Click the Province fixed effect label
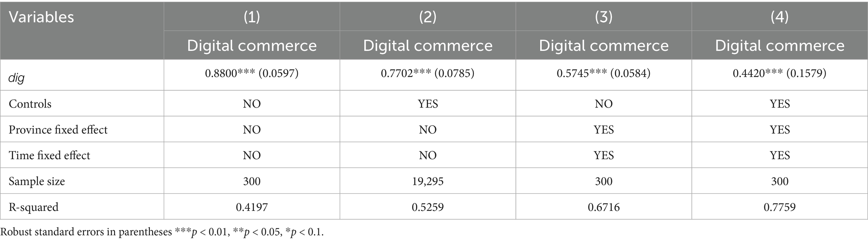 pyautogui.click(x=58, y=129)
